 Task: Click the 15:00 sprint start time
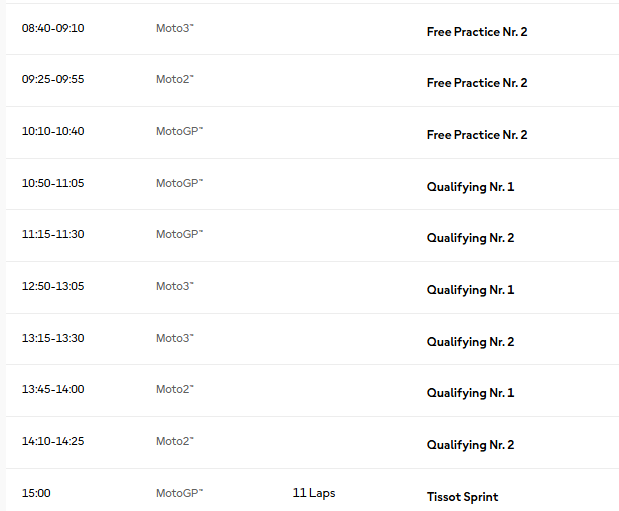point(36,493)
